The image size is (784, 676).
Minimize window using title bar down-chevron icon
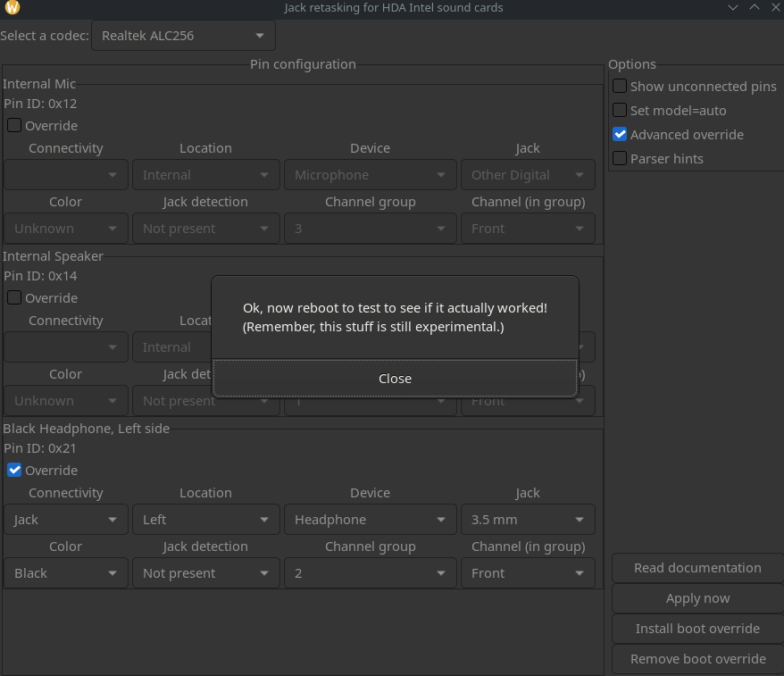733,7
